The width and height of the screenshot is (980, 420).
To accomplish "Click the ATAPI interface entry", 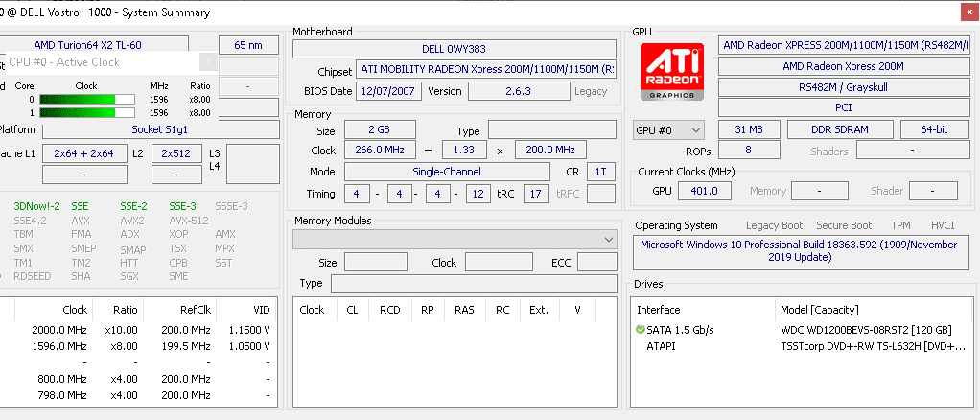I will pyautogui.click(x=661, y=345).
